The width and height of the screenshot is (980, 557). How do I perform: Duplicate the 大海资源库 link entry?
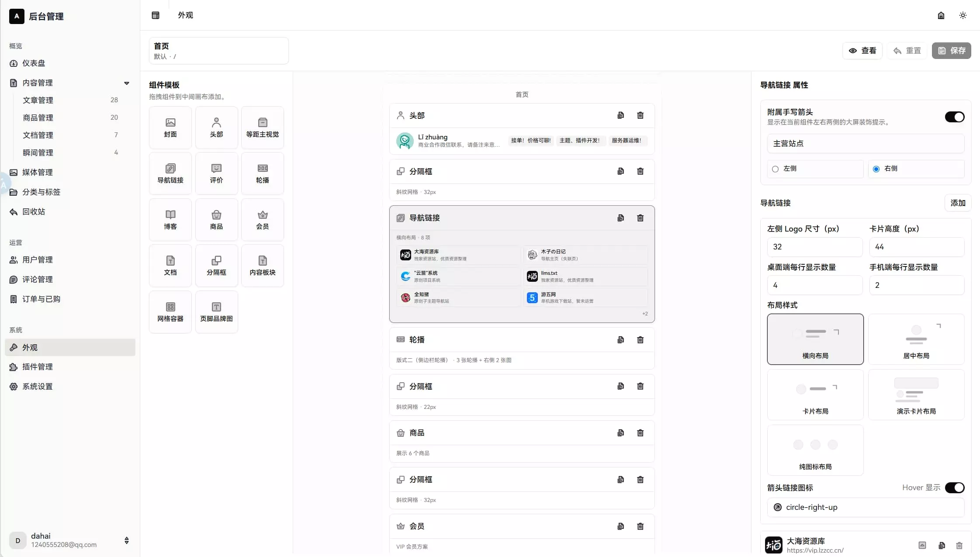942,545
